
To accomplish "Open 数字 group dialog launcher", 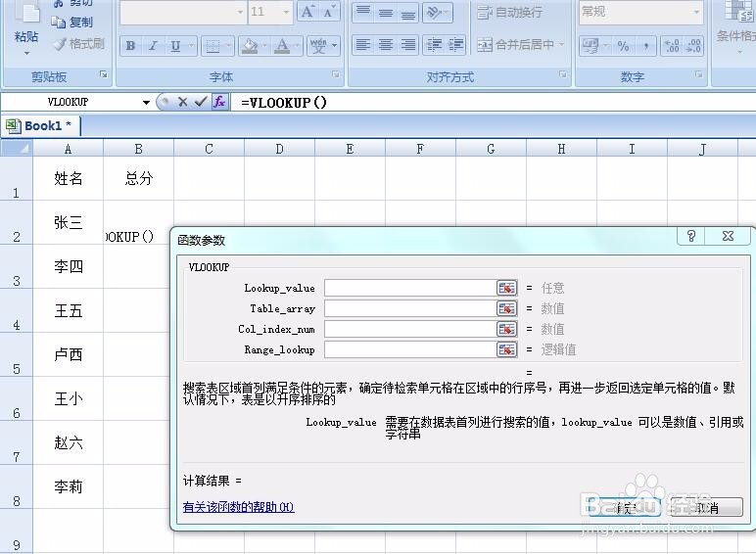I will [699, 74].
